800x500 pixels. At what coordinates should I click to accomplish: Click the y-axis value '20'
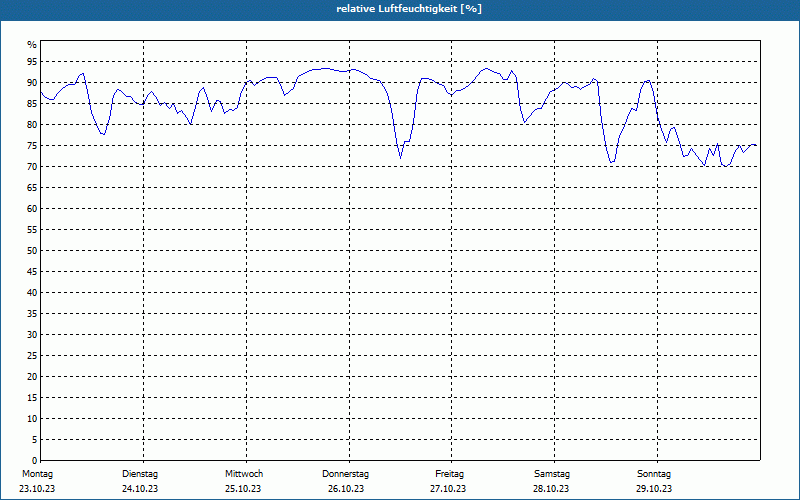32,377
